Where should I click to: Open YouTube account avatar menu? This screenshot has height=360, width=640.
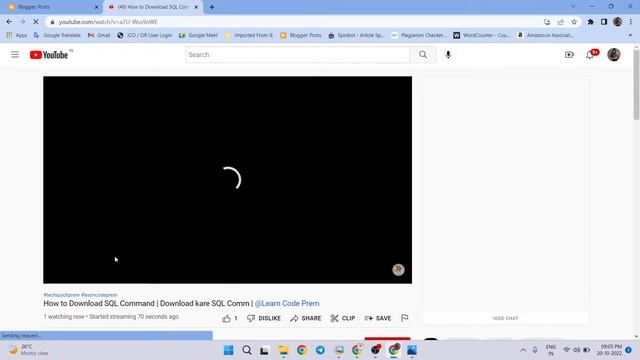[613, 55]
